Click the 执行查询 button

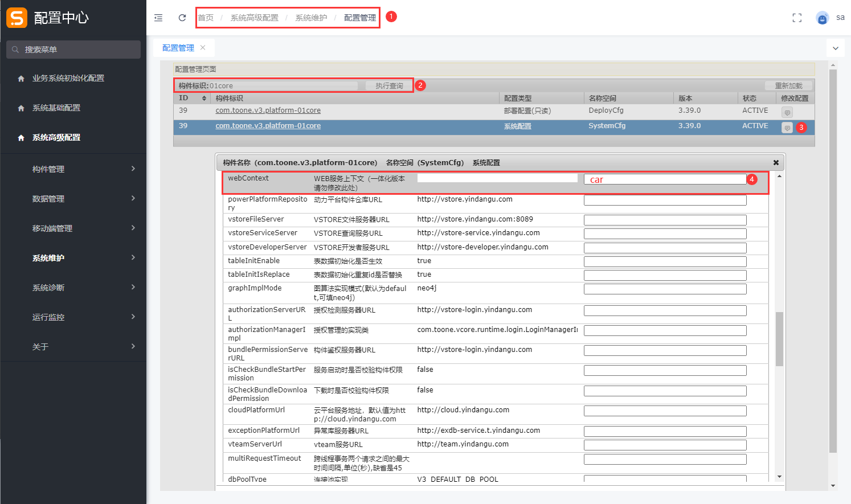pyautogui.click(x=389, y=85)
